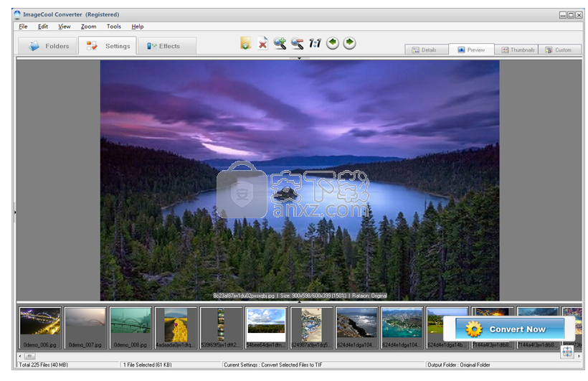Click 'Output Folder : Original Folder' status text
This screenshot has height=381, width=588.
point(459,364)
